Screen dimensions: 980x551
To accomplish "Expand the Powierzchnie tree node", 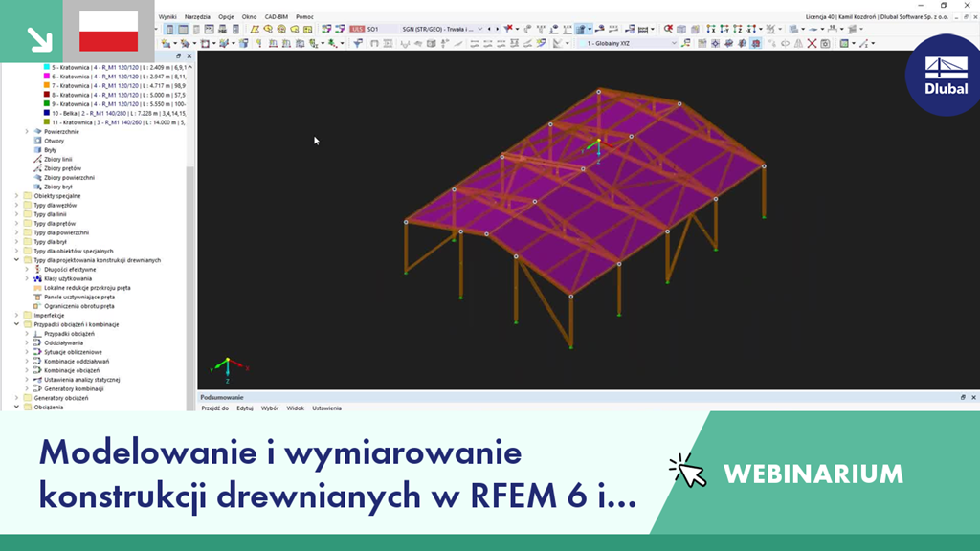I will pyautogui.click(x=27, y=132).
